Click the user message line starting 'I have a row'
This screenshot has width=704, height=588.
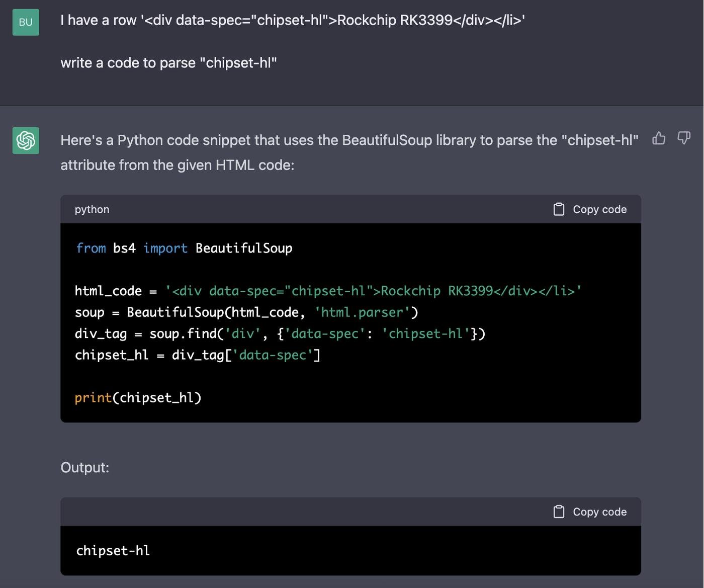click(292, 20)
